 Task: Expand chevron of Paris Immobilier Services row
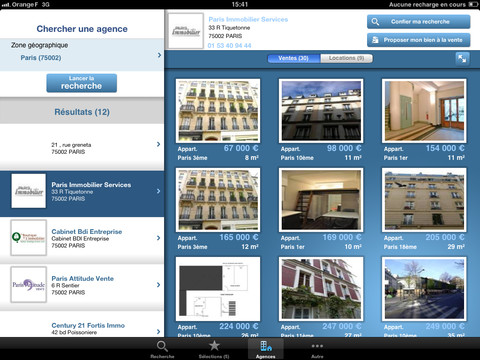point(158,191)
